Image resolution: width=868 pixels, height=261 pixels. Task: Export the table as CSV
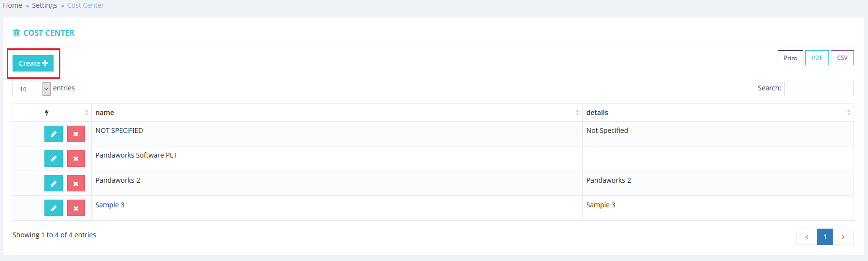point(842,58)
